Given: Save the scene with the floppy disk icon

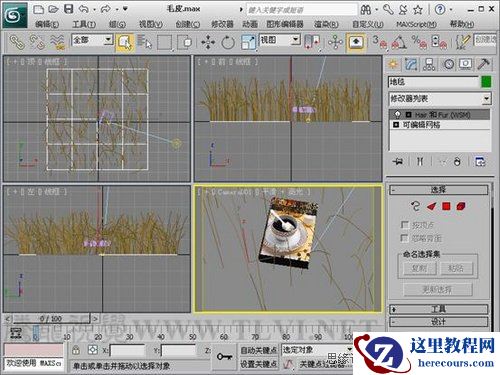Looking at the screenshot, I should click(x=69, y=9).
